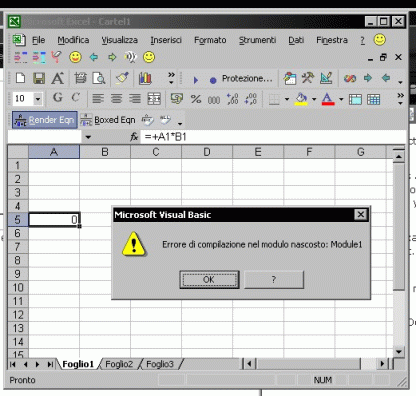Click the teal left arrow before the toolbar options arrow

click(386, 78)
